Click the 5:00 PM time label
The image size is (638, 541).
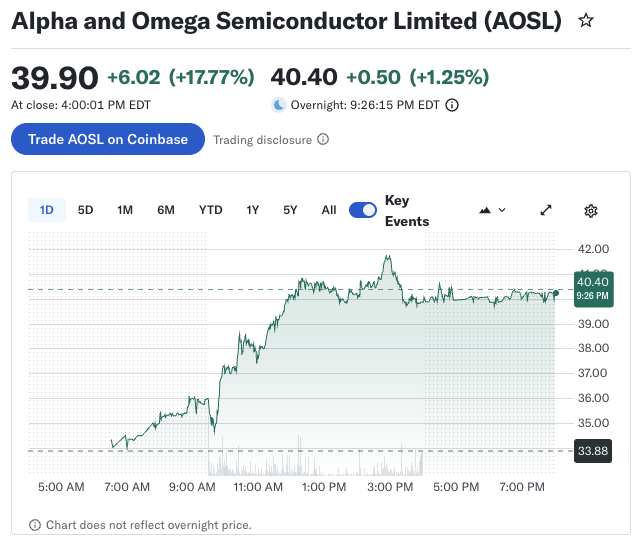(x=456, y=487)
